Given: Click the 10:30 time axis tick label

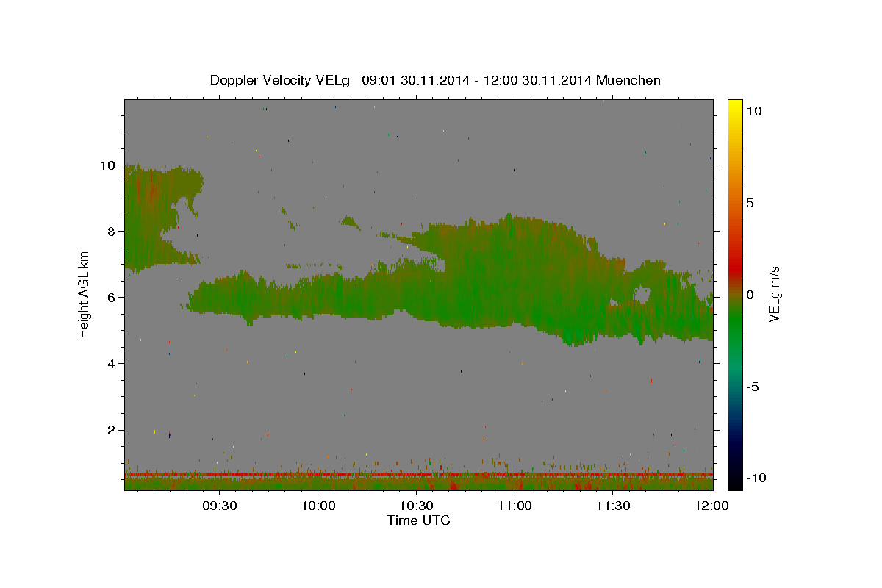Looking at the screenshot, I should (x=416, y=506).
